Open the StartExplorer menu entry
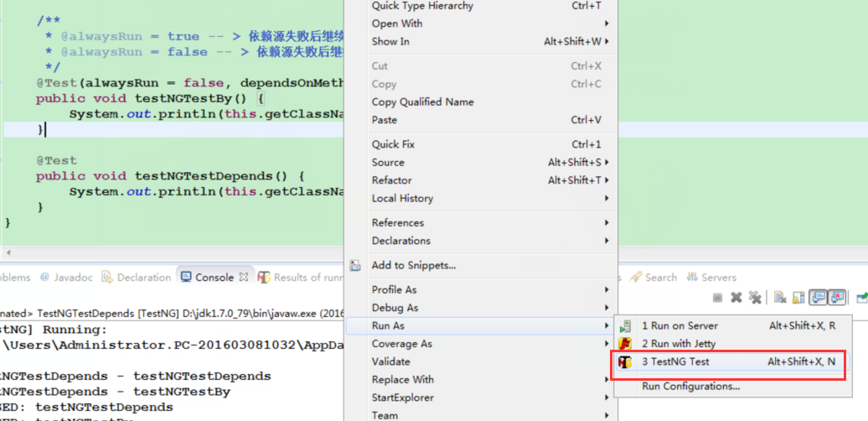Screen dimensions: 868x421 pos(480,398)
